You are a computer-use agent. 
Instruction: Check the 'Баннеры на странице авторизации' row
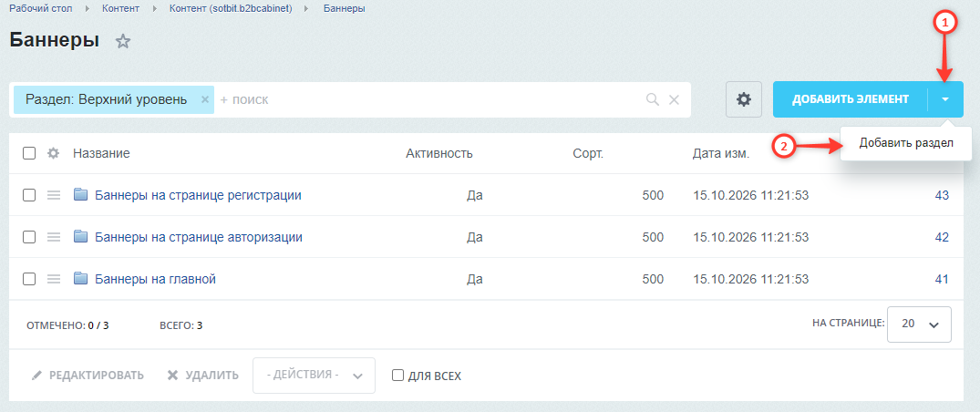29,237
